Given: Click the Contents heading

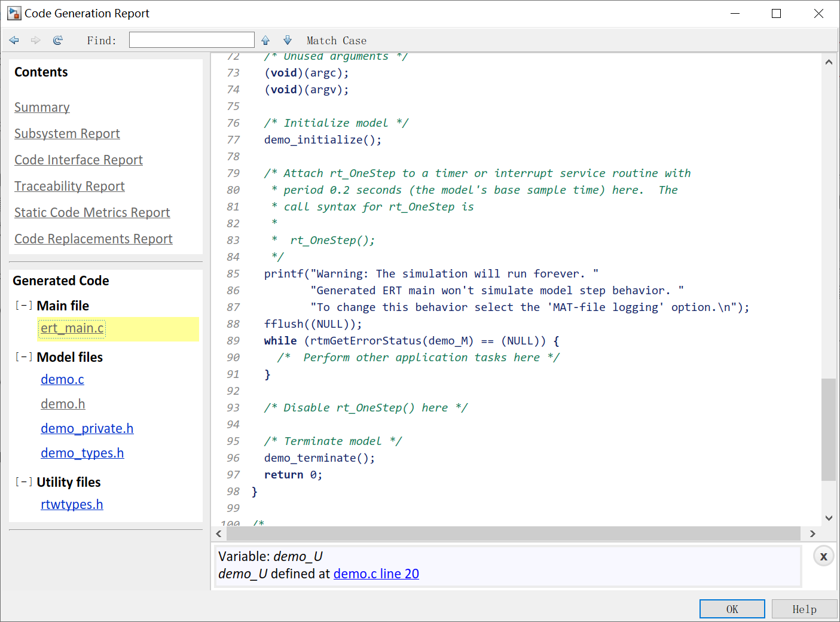Looking at the screenshot, I should point(41,72).
